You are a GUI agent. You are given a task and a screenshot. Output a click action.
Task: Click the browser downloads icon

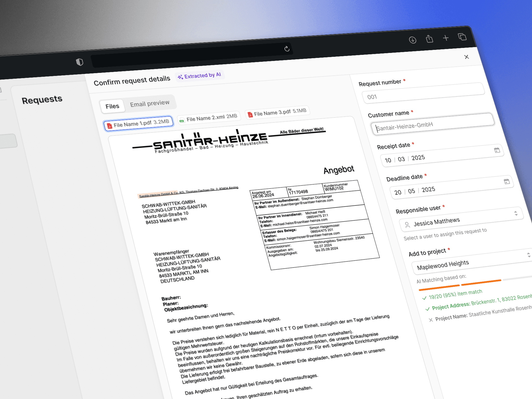(413, 40)
